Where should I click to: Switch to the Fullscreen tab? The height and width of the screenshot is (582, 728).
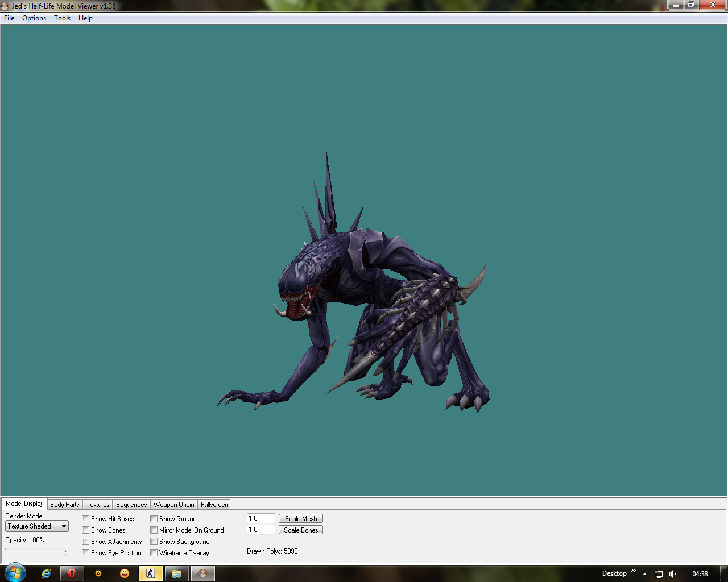pyautogui.click(x=214, y=505)
